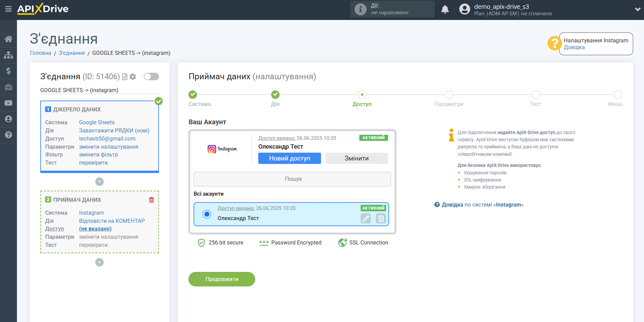The height and width of the screenshot is (322, 644).
Task: Click Доступ видано link in selected account
Action: click(236, 208)
